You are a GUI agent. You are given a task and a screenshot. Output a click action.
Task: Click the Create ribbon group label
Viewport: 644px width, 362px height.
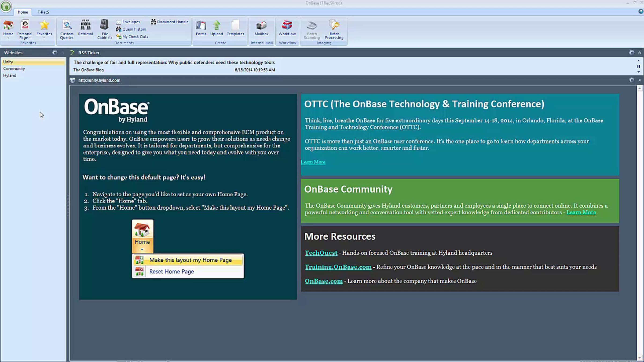pyautogui.click(x=220, y=43)
